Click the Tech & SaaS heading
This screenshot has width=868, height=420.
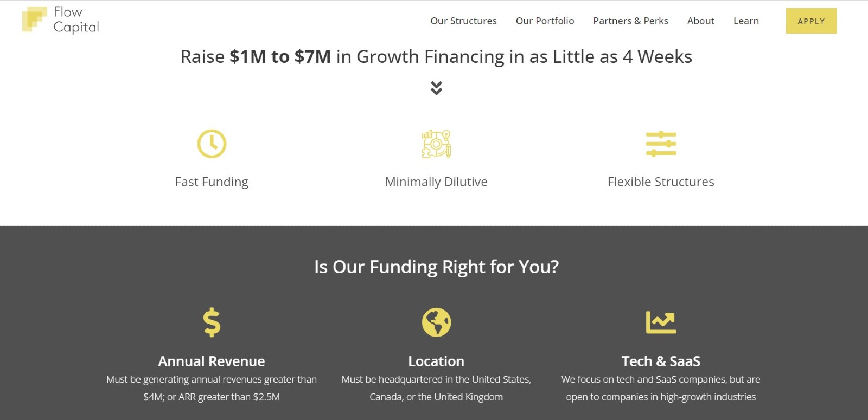pos(661,361)
